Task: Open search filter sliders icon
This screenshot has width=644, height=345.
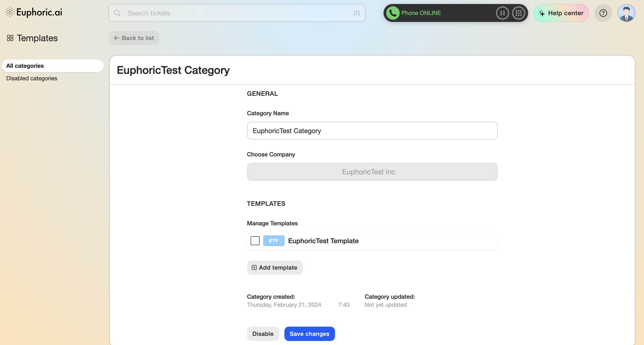Action: [356, 13]
